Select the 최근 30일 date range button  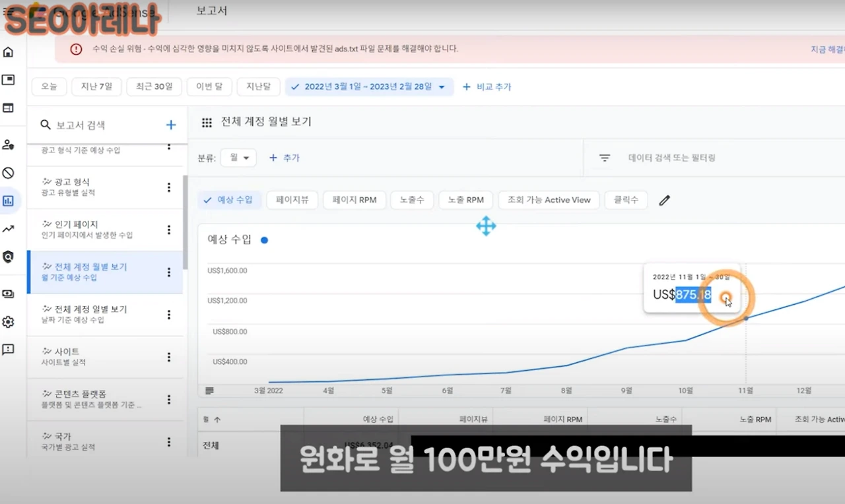pos(154,86)
